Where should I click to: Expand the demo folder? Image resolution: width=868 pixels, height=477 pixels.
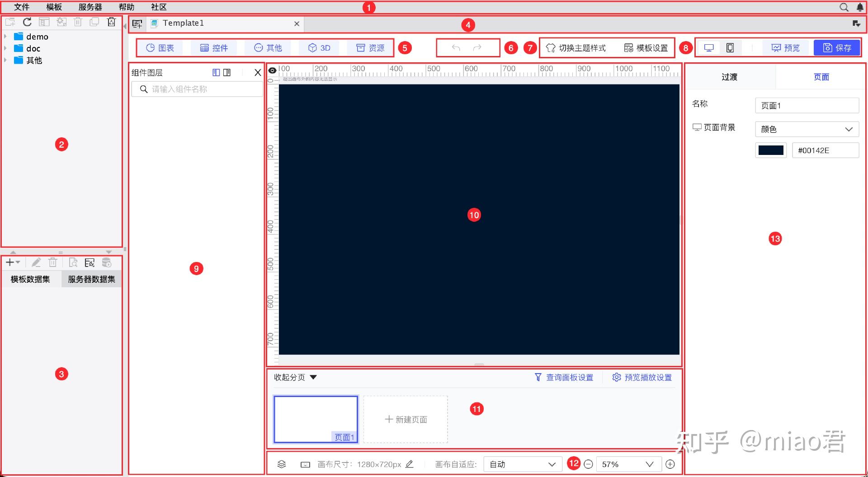6,37
